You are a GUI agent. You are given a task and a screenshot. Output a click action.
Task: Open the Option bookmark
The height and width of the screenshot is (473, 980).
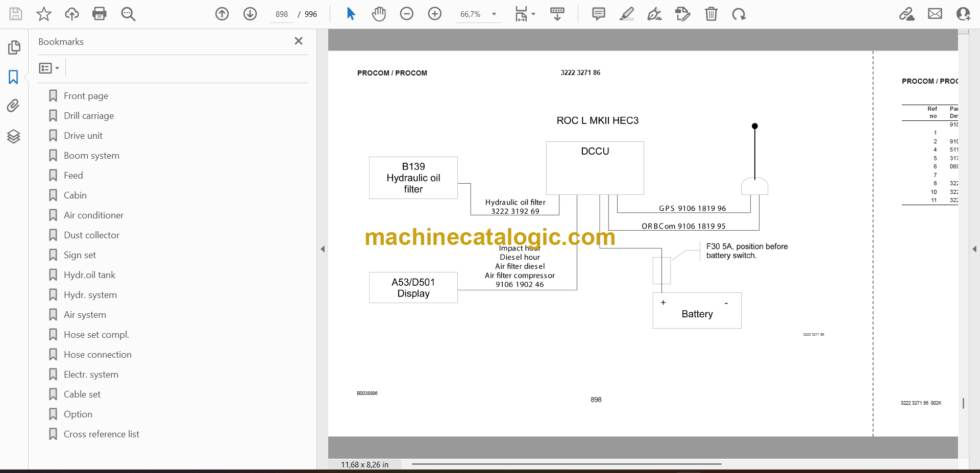pos(78,414)
